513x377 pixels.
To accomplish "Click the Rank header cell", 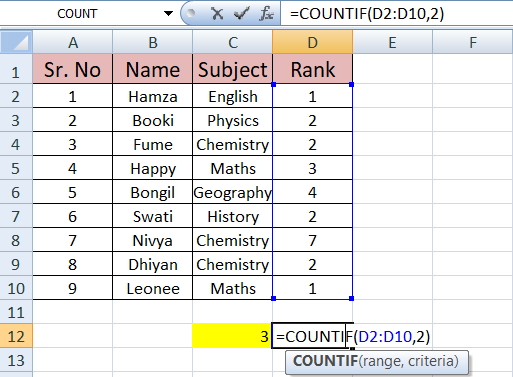I will tap(312, 69).
